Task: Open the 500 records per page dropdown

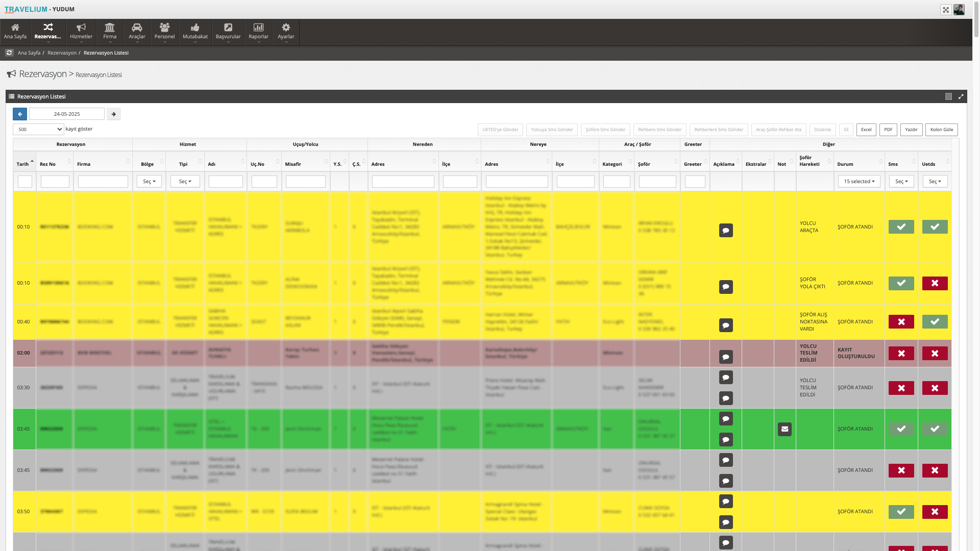Action: (38, 130)
